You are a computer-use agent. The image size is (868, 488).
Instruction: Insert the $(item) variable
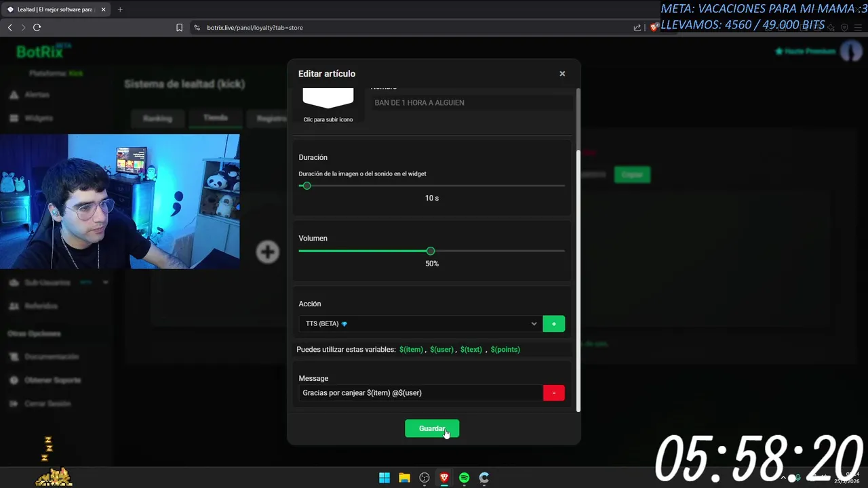point(411,350)
